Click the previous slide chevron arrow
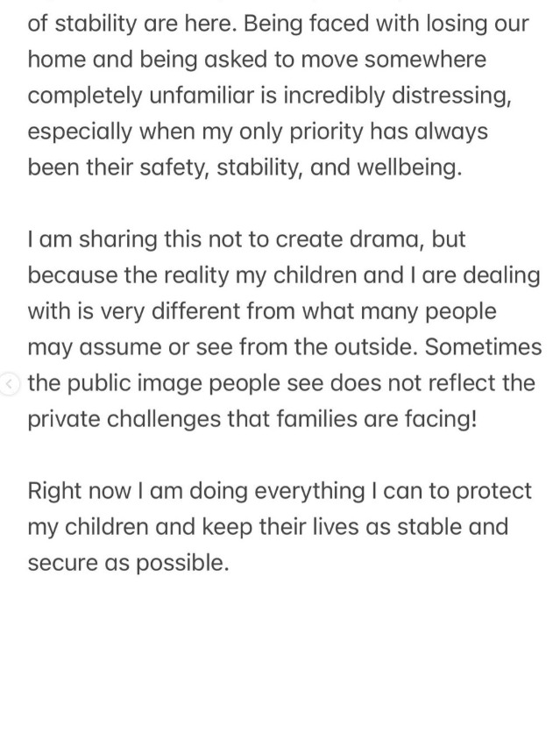Viewport: 560px width, 740px height. (11, 383)
